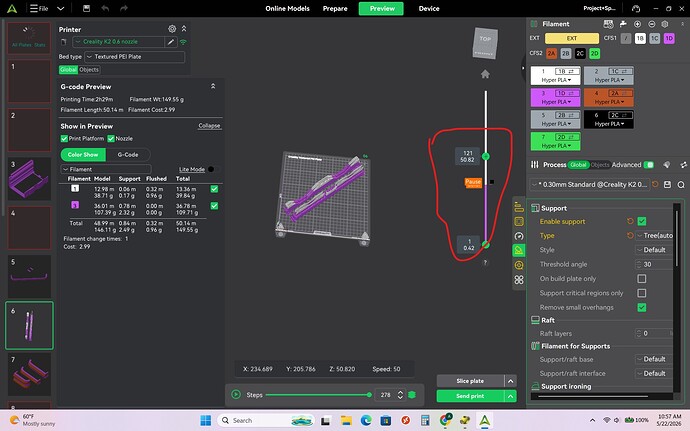
Task: Click the play button beside Steps
Action: [x=236, y=394]
